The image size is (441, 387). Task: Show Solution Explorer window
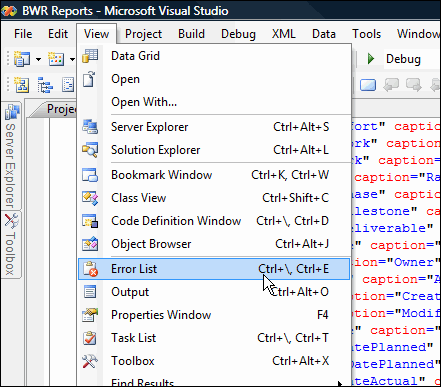tap(214, 150)
